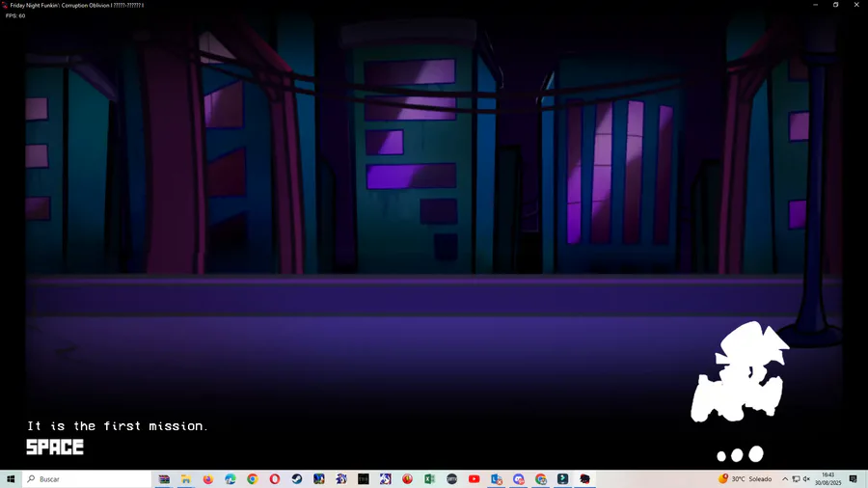868x488 pixels.
Task: Open the clock showing 16:43
Action: [x=828, y=479]
